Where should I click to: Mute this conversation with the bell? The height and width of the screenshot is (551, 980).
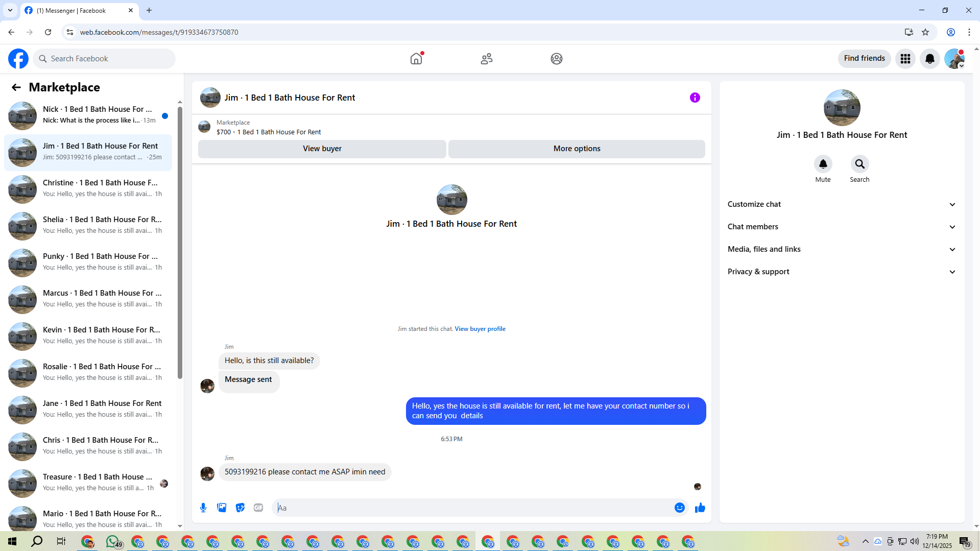[x=823, y=164]
